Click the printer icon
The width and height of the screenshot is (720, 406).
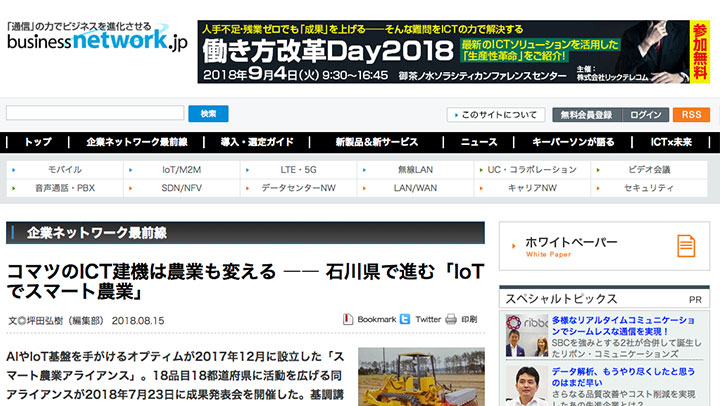451,319
